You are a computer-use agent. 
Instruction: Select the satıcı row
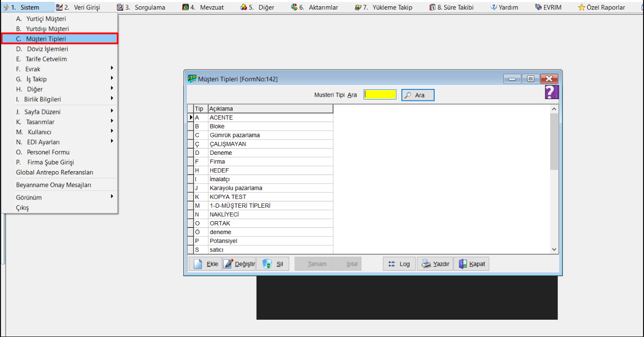click(260, 250)
